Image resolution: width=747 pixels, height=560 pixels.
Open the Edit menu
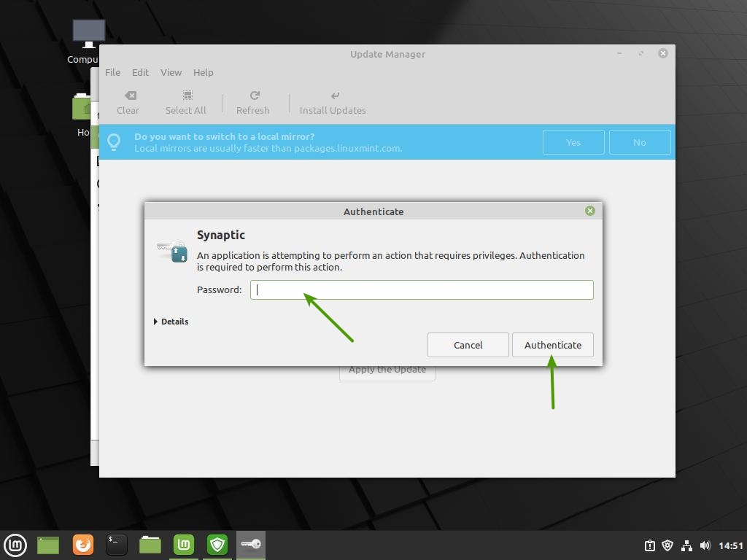140,72
